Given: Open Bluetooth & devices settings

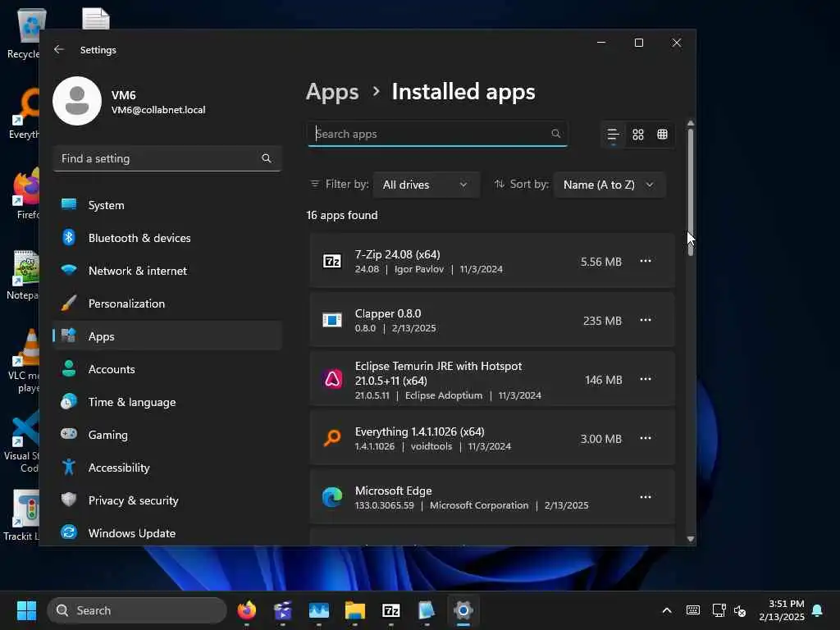Looking at the screenshot, I should (167, 238).
